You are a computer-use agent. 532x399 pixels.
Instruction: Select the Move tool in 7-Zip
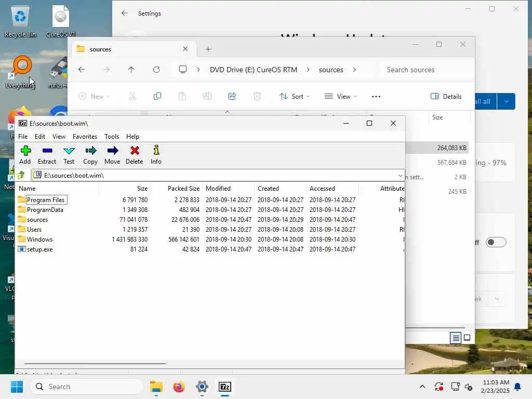(112, 155)
